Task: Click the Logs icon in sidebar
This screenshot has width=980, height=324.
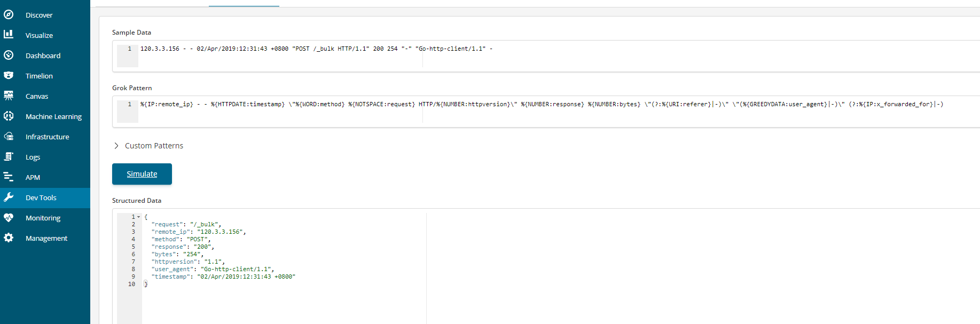Action: 9,156
